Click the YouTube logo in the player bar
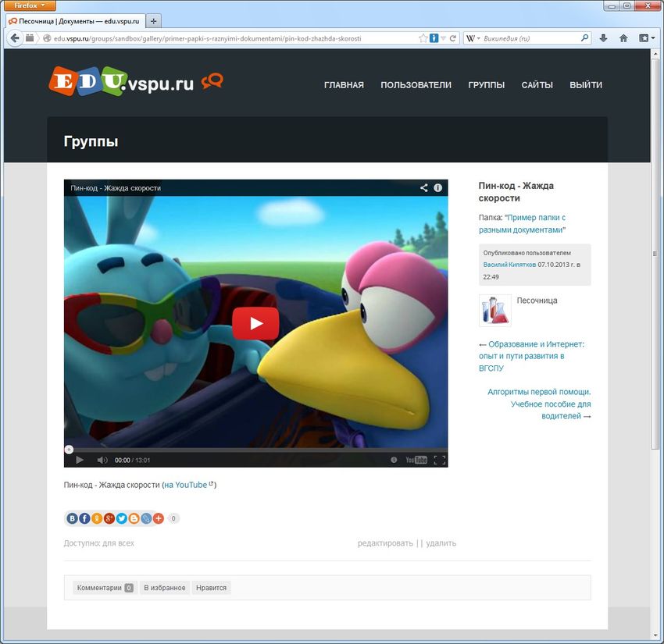The width and height of the screenshot is (664, 644). [416, 460]
